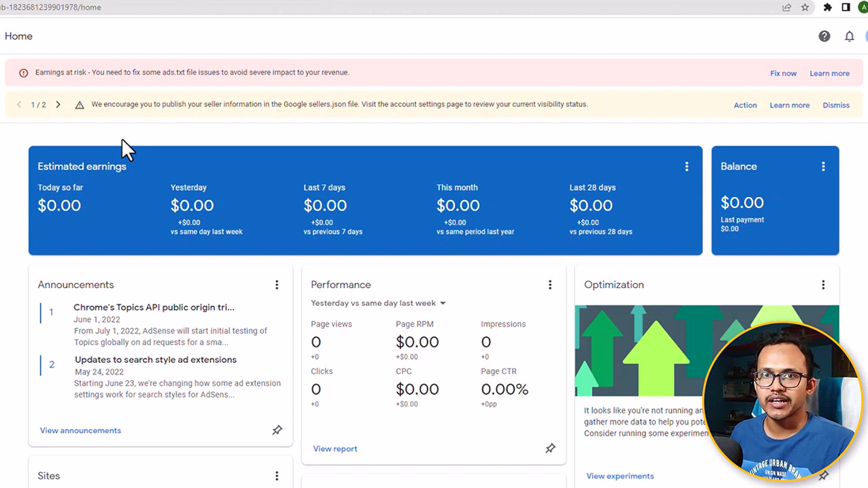Click the Impressions value
Screen dimensions: 868x488
[486, 342]
